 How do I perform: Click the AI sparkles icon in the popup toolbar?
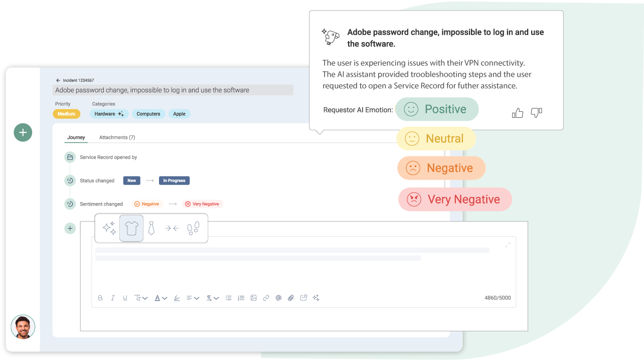tap(109, 229)
